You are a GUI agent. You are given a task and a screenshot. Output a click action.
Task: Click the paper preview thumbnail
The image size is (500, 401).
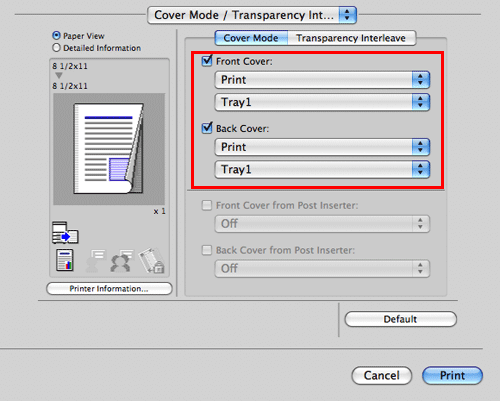(x=109, y=149)
